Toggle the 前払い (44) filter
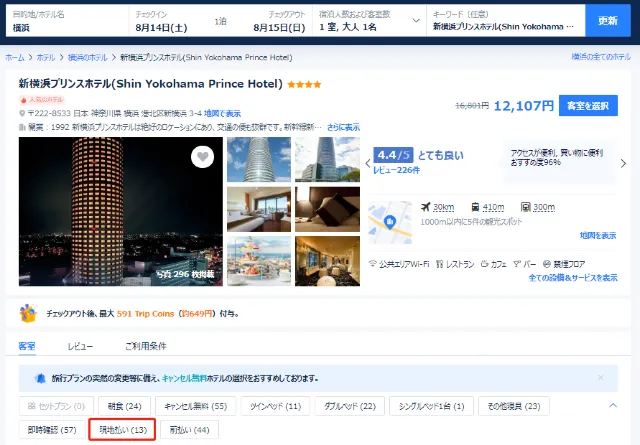This screenshot has height=445, width=640. (x=189, y=430)
